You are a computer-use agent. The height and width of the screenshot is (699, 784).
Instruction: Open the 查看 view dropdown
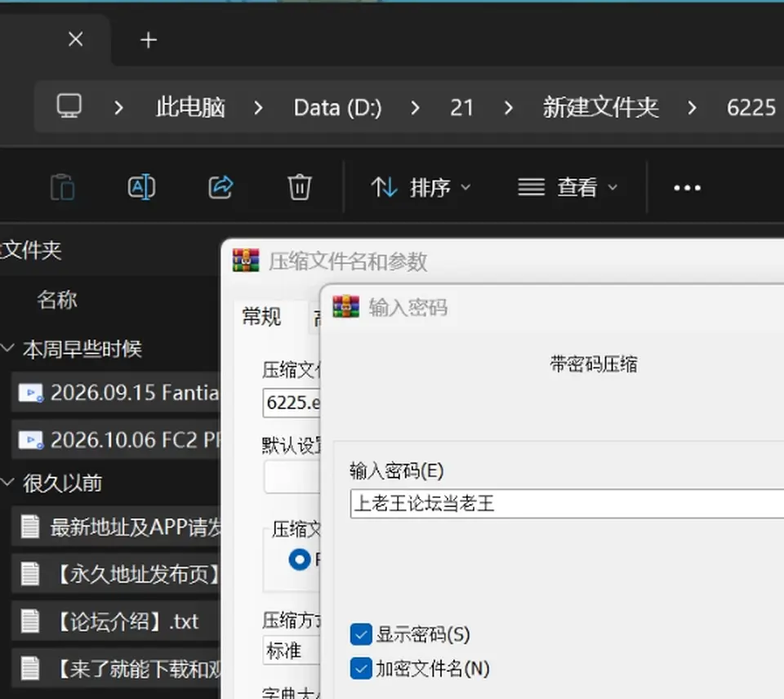point(568,188)
